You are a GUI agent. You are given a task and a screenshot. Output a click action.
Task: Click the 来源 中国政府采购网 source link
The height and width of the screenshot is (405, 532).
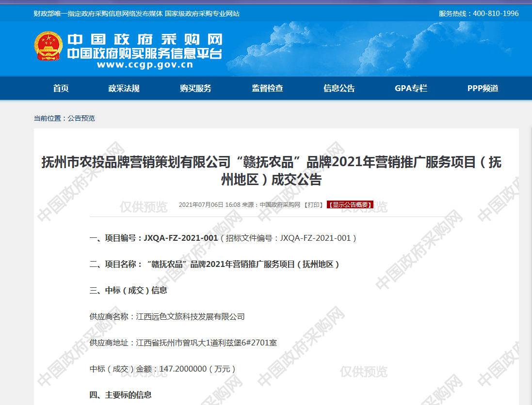[279, 205]
